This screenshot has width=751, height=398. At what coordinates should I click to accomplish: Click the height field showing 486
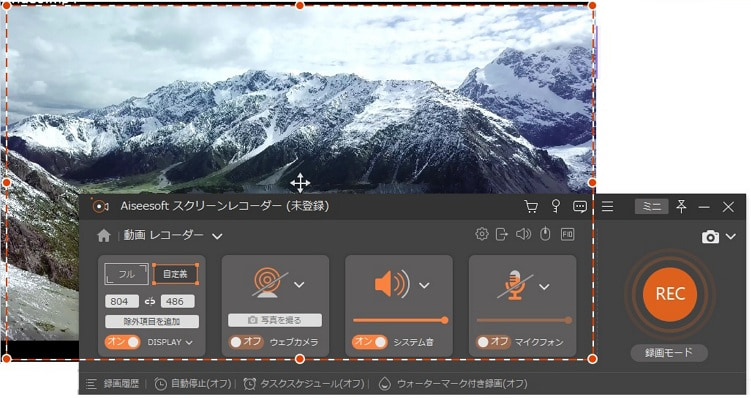[178, 301]
